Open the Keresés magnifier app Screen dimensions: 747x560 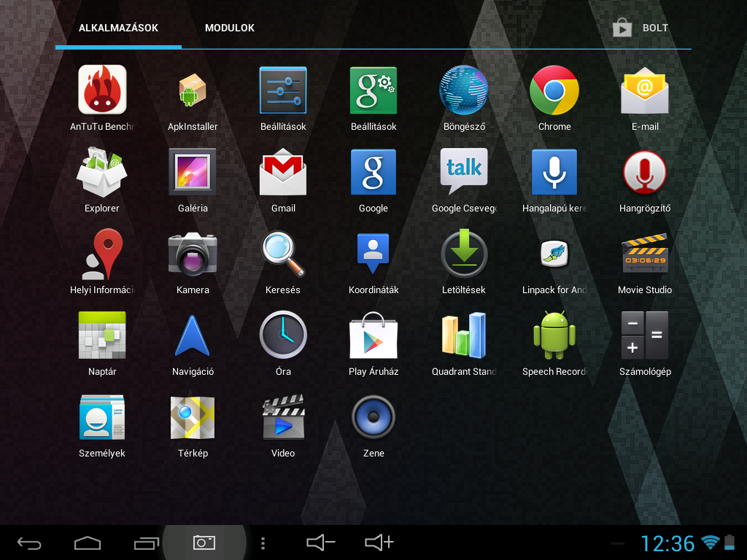point(283,262)
